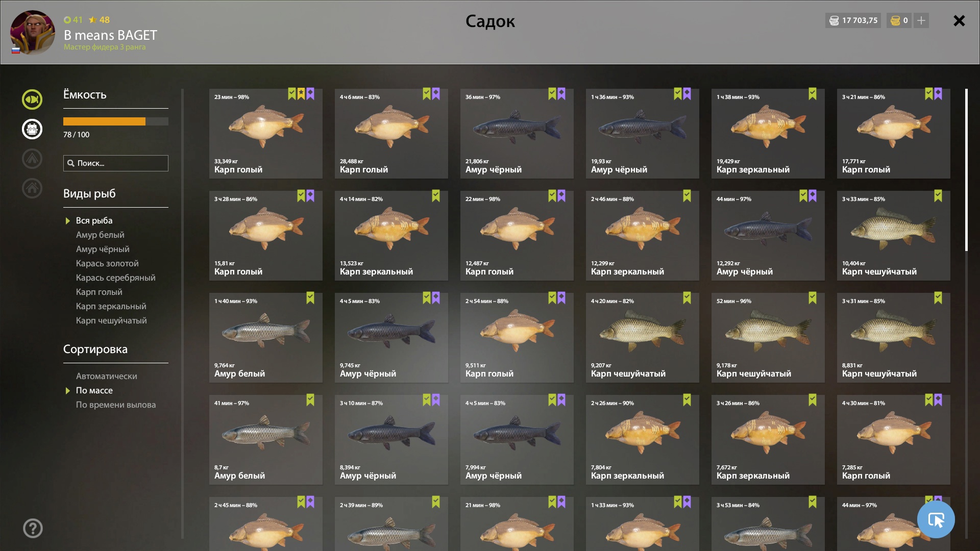The width and height of the screenshot is (980, 551).
Task: Select the 33,349 кг Карп голый card
Action: tap(265, 134)
